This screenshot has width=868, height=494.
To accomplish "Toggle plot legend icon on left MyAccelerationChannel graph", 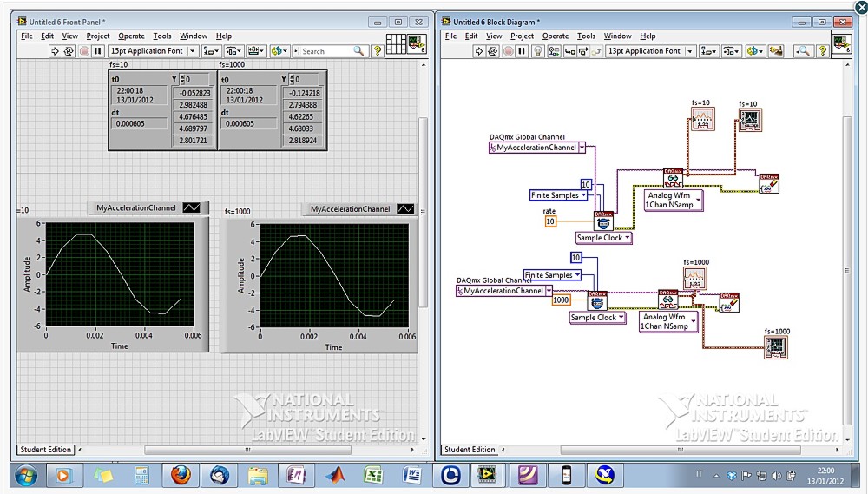I will [x=192, y=207].
